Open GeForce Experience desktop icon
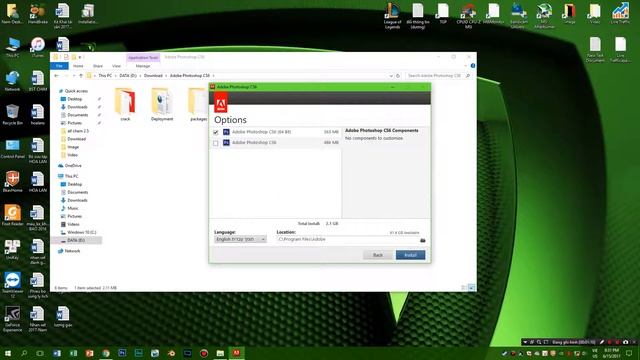Image resolution: width=640 pixels, height=360 pixels. 13,319
